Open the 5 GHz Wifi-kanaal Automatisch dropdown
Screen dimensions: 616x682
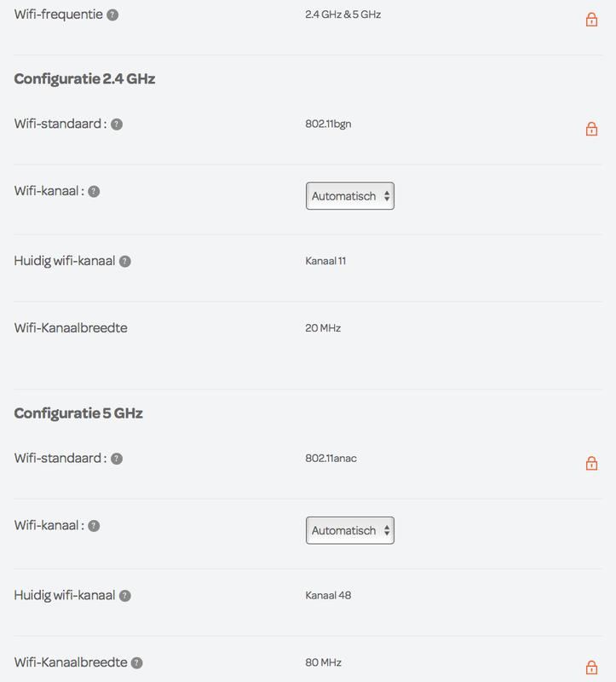350,530
